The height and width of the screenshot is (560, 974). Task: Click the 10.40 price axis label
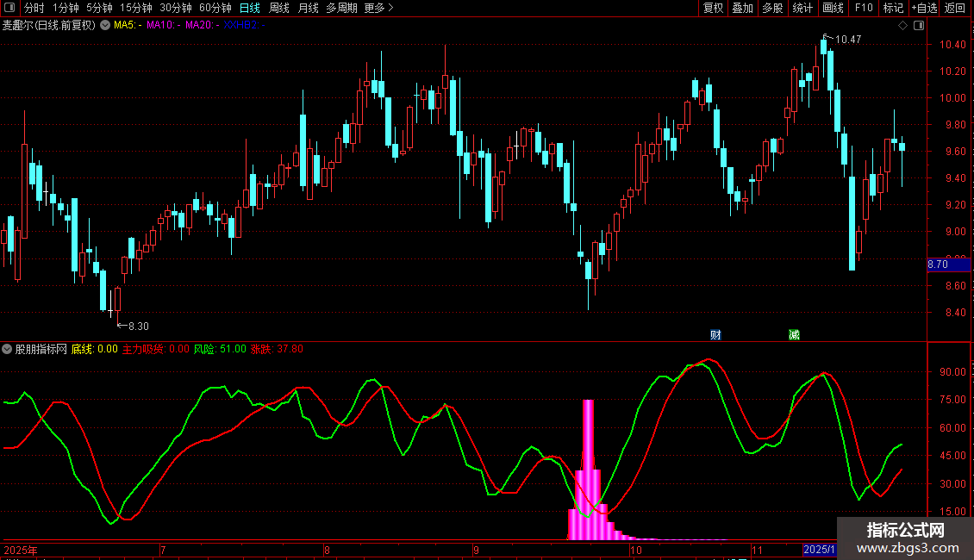(952, 45)
